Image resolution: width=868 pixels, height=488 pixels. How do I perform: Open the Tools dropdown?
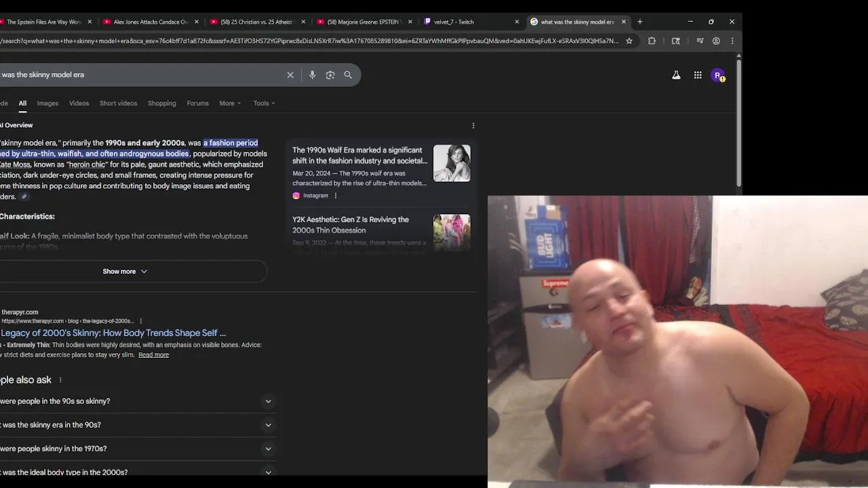(264, 104)
